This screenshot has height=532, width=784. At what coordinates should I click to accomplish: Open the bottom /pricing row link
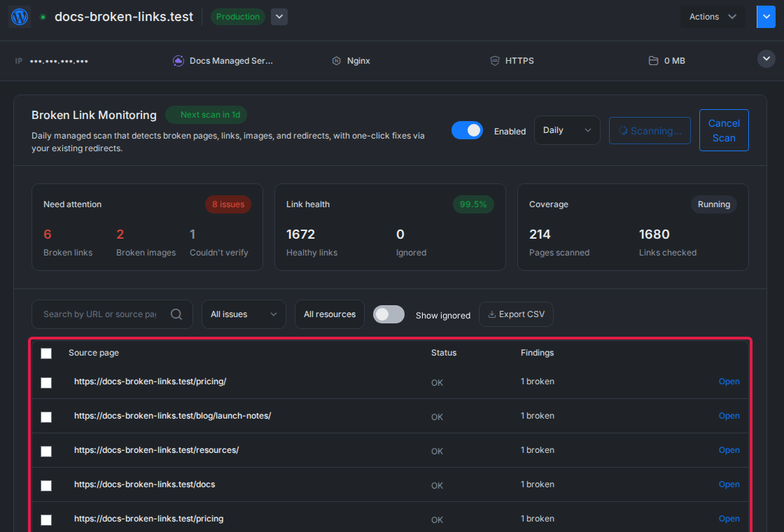coord(729,519)
